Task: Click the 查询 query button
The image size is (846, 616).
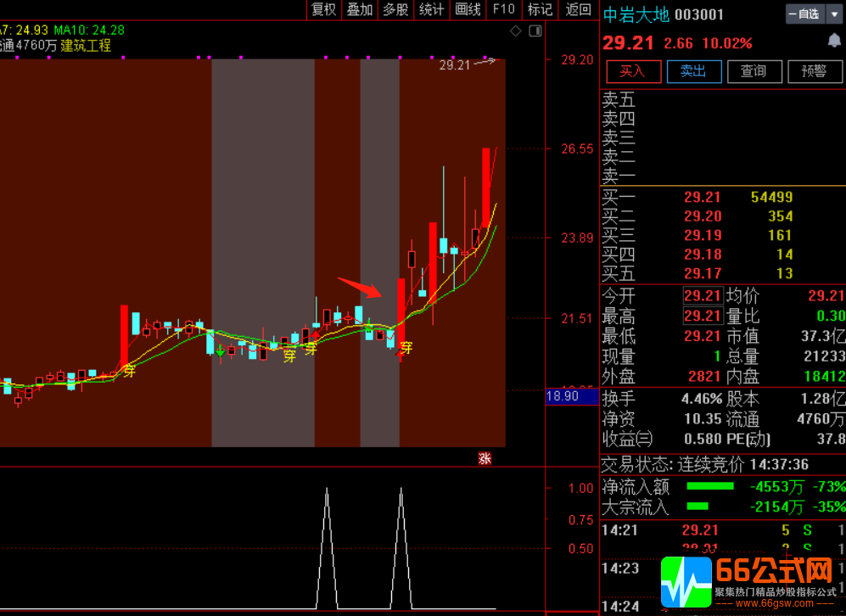Action: pos(754,71)
